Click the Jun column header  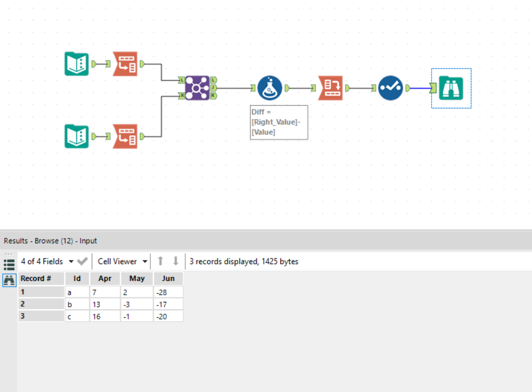pos(168,278)
